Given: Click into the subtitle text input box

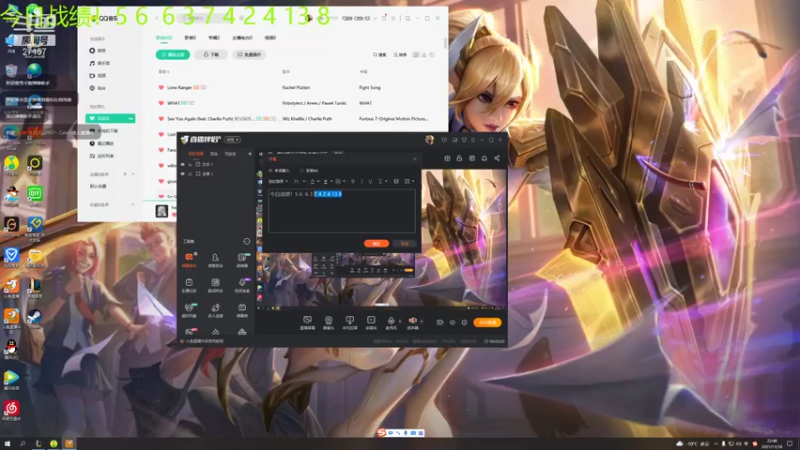Looking at the screenshot, I should point(342,211).
